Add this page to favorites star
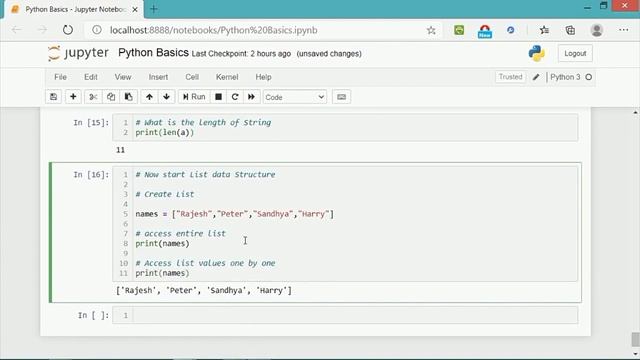The width and height of the screenshot is (640, 360). coord(431,30)
